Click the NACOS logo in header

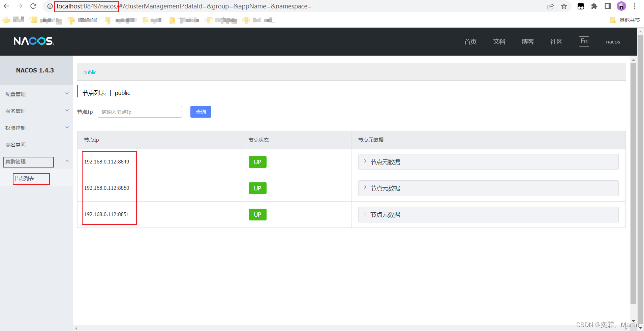coord(34,41)
